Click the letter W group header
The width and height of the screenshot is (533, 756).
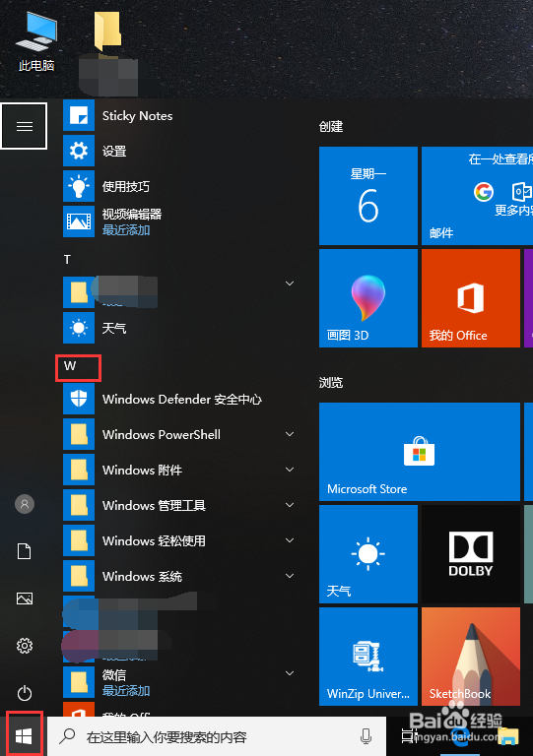point(70,366)
